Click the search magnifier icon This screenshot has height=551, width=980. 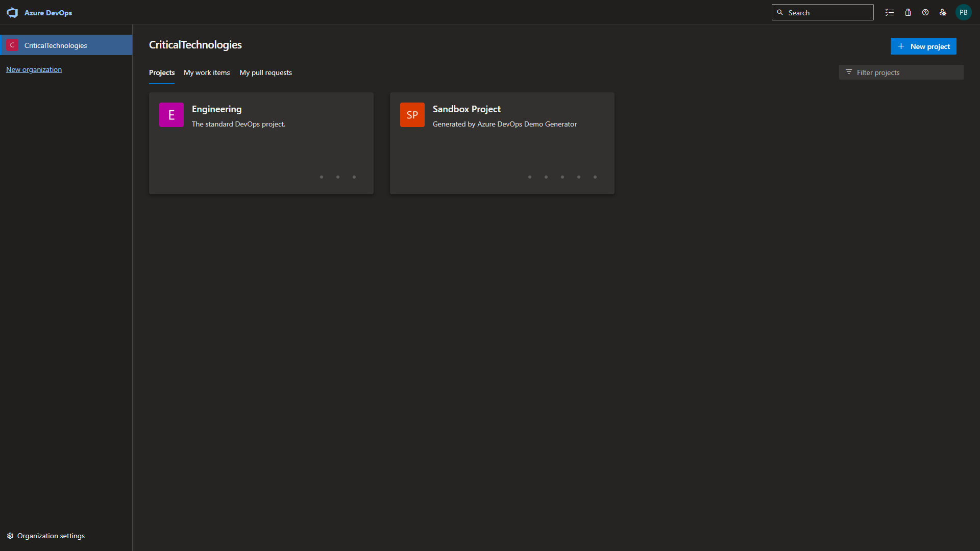coord(780,12)
